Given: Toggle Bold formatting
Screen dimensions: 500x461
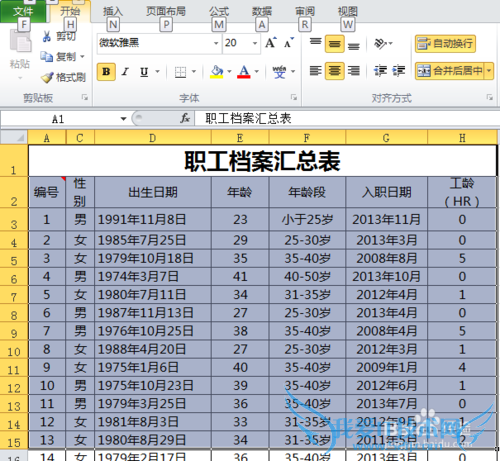Looking at the screenshot, I should (x=106, y=72).
